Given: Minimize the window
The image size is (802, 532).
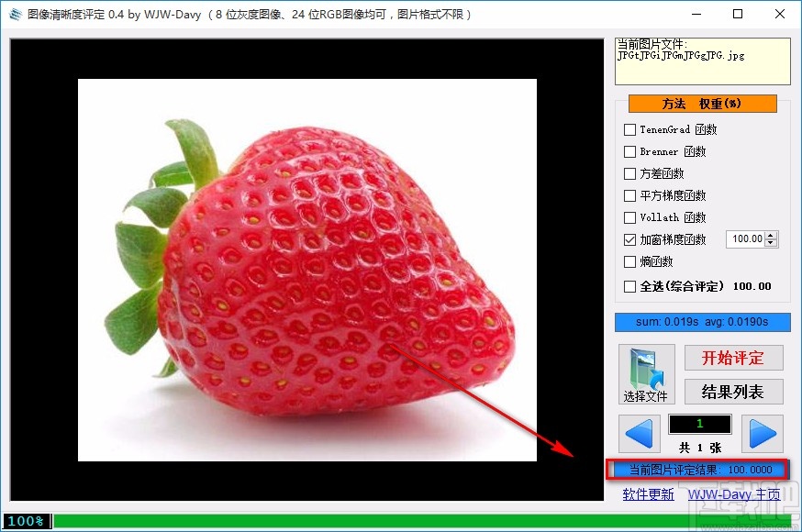Looking at the screenshot, I should [x=696, y=15].
